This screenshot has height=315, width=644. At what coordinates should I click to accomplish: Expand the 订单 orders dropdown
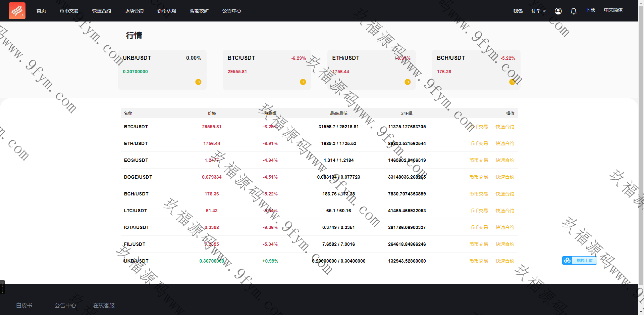(x=538, y=11)
